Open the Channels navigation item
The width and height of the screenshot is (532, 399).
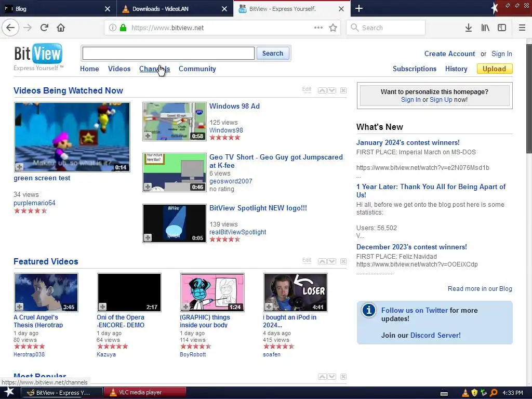point(154,69)
